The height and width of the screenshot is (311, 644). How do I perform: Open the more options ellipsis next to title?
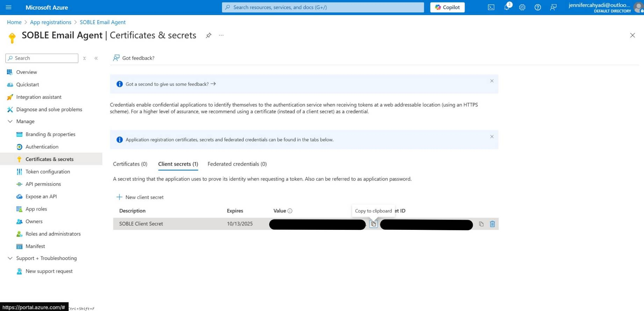pyautogui.click(x=221, y=35)
